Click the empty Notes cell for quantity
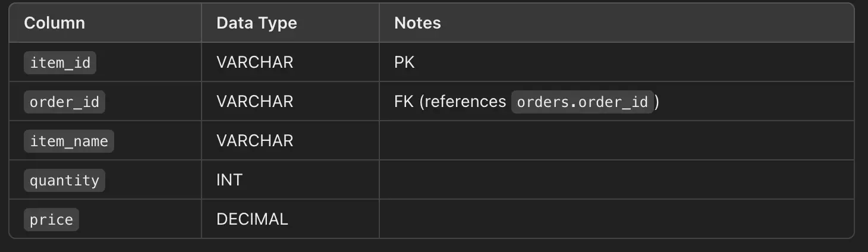This screenshot has width=868, height=252. point(616,180)
